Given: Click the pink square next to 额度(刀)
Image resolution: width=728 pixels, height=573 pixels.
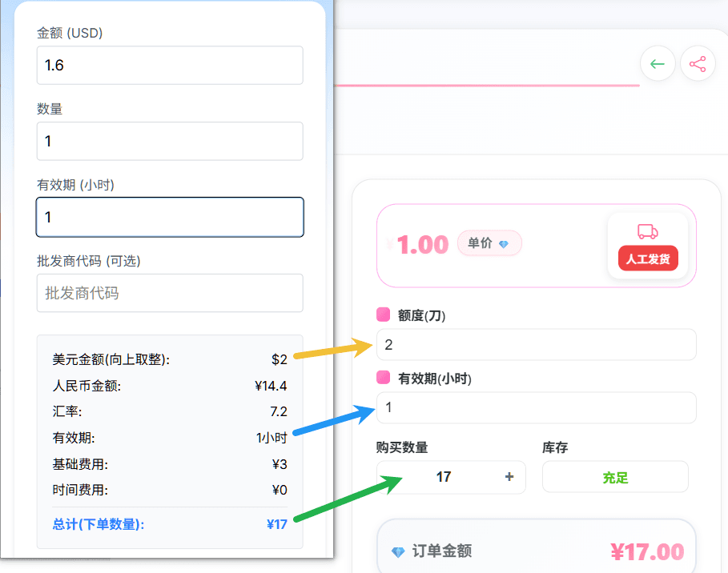Looking at the screenshot, I should coord(384,315).
